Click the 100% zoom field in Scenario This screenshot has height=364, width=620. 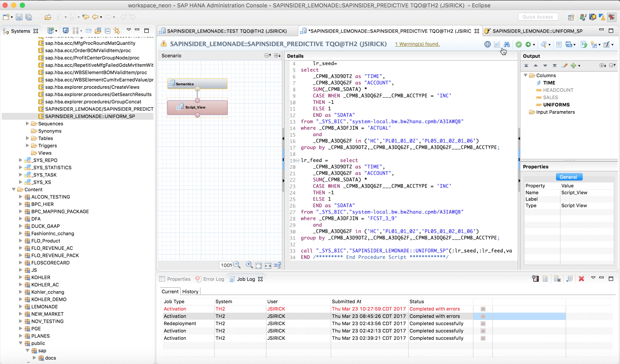226,265
